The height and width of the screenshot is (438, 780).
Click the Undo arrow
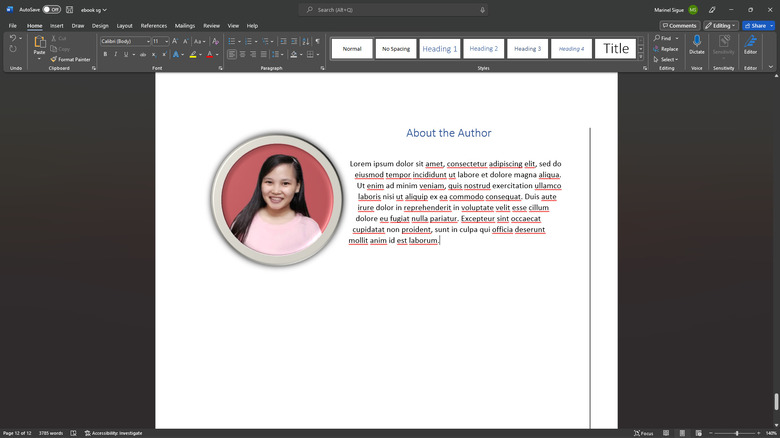(12, 38)
